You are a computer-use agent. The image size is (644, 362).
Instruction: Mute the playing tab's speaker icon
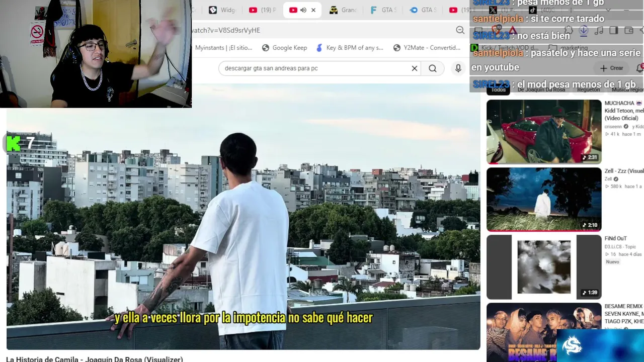(303, 10)
